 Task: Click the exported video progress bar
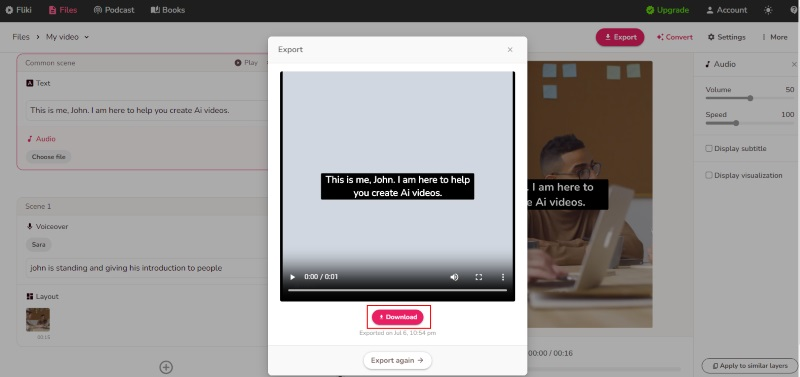pos(397,290)
